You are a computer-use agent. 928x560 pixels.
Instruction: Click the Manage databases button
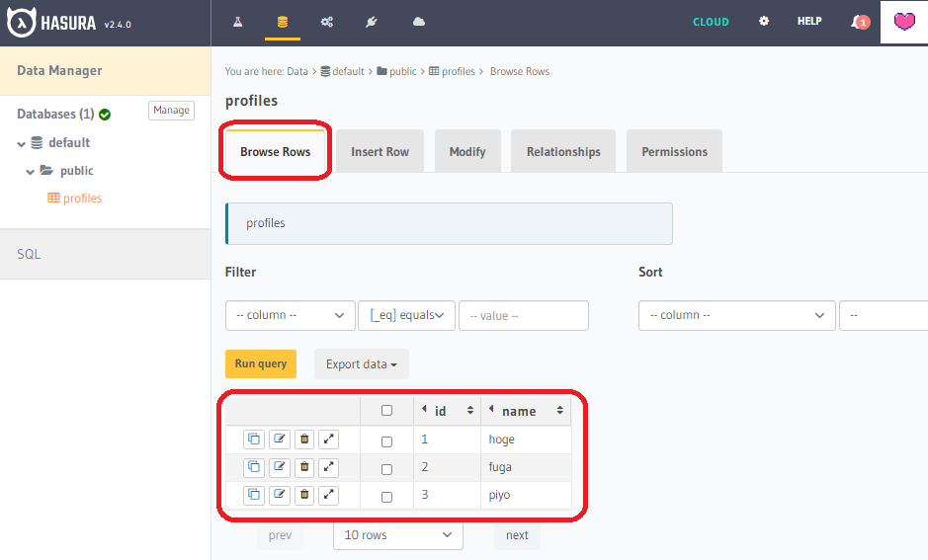pyautogui.click(x=171, y=111)
